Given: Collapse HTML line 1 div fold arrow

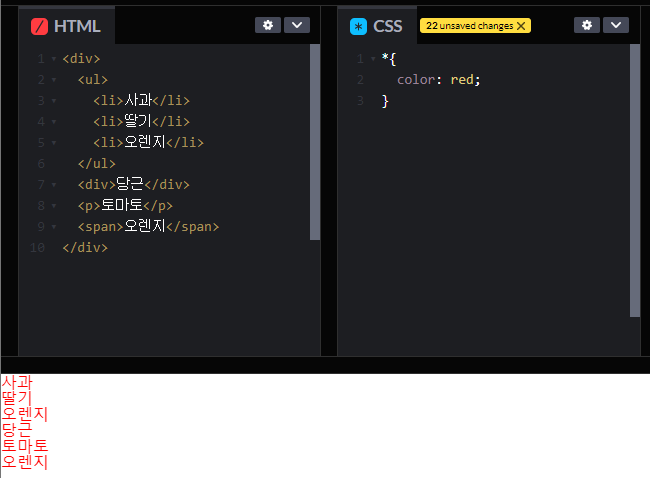Looking at the screenshot, I should tap(54, 59).
